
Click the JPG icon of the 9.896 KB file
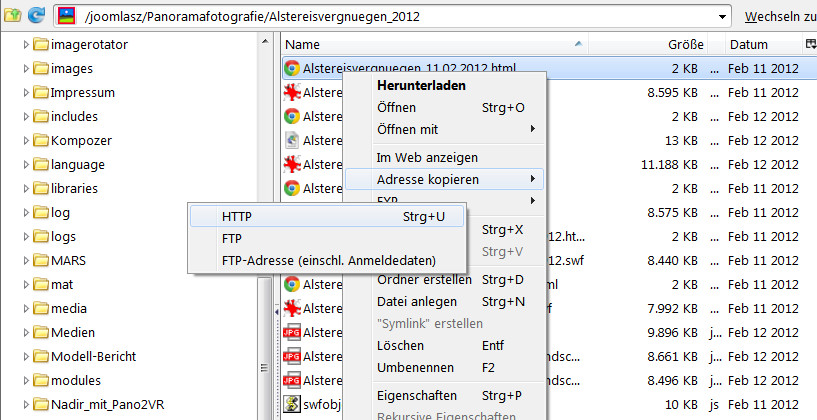(292, 332)
